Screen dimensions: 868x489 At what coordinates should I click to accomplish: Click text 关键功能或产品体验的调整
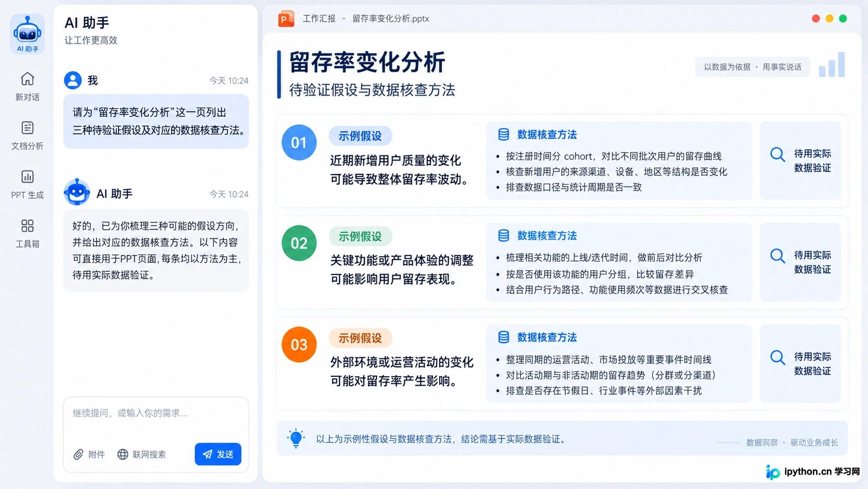[402, 260]
